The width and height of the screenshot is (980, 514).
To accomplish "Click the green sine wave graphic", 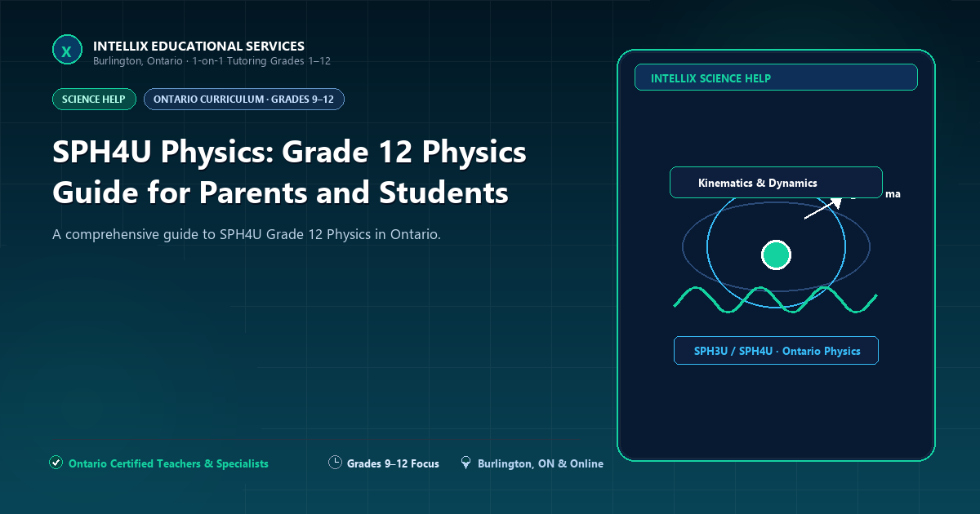I will pos(776,299).
